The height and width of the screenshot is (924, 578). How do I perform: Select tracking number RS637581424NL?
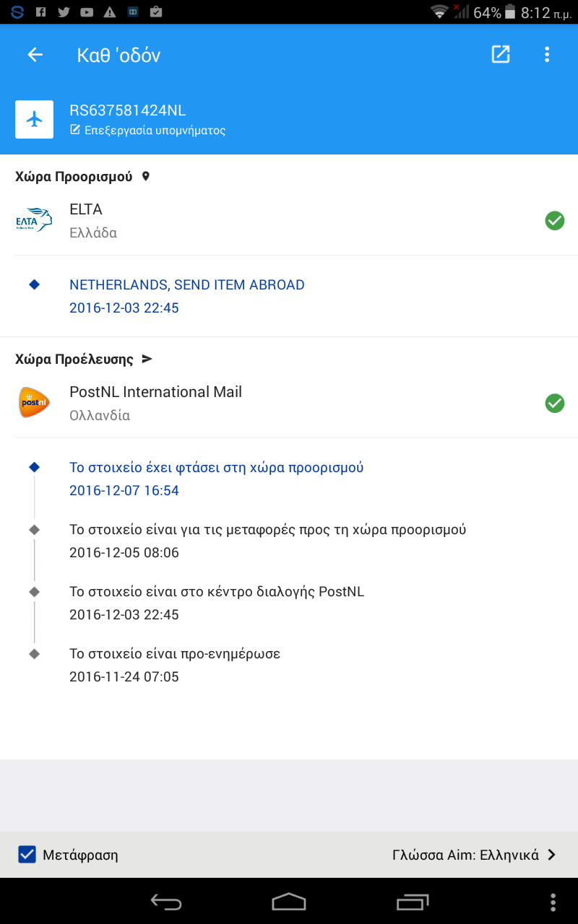pyautogui.click(x=128, y=110)
